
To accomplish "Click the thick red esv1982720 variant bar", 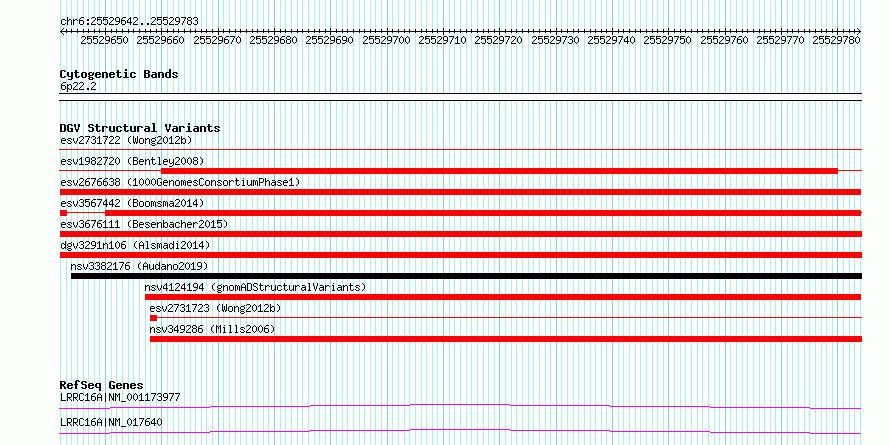I will (x=499, y=170).
